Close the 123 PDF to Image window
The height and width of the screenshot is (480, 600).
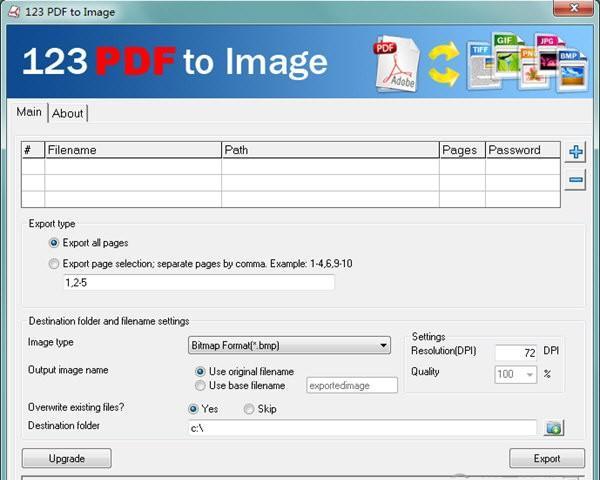click(574, 8)
